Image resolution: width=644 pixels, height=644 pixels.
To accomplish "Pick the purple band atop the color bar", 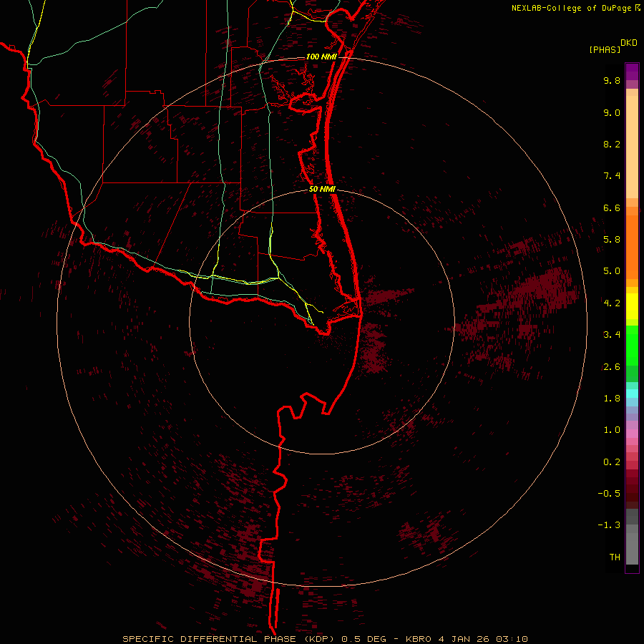I will click(632, 72).
